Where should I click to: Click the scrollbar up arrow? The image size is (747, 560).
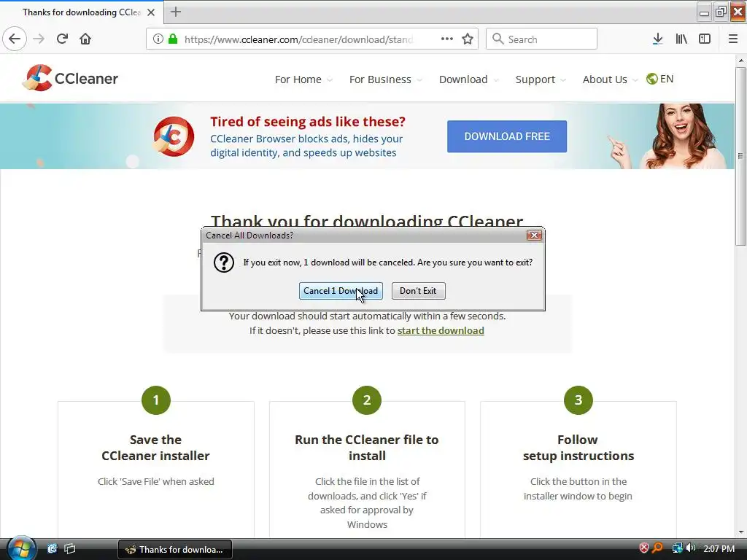coord(740,61)
